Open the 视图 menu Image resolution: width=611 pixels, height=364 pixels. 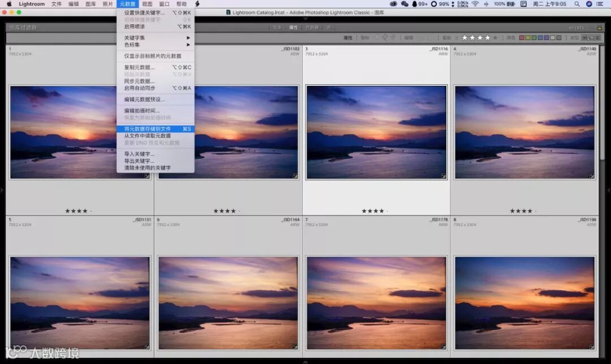(x=147, y=4)
